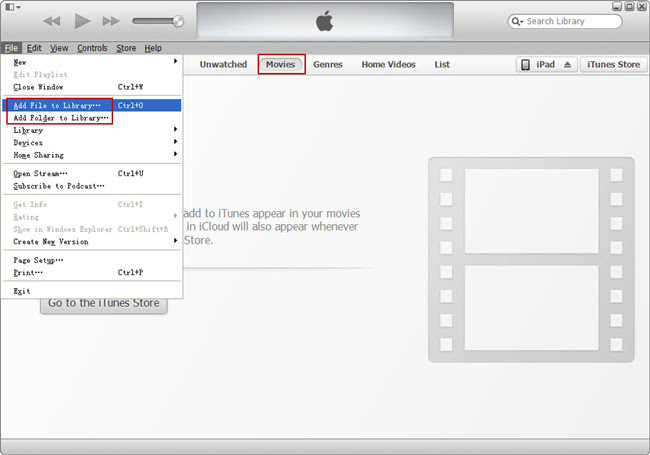Choose Open Stream from the menu

(92, 174)
